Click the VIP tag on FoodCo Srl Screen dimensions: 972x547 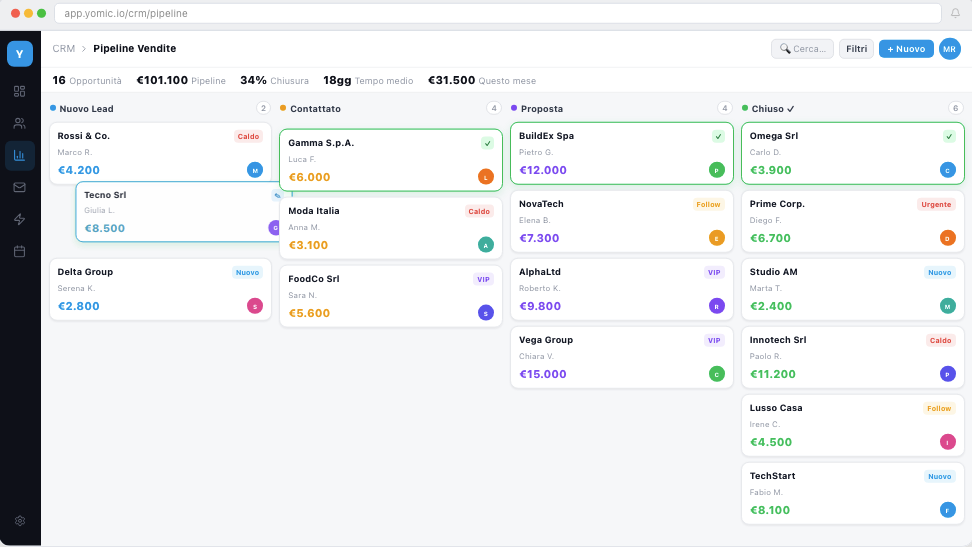[484, 279]
